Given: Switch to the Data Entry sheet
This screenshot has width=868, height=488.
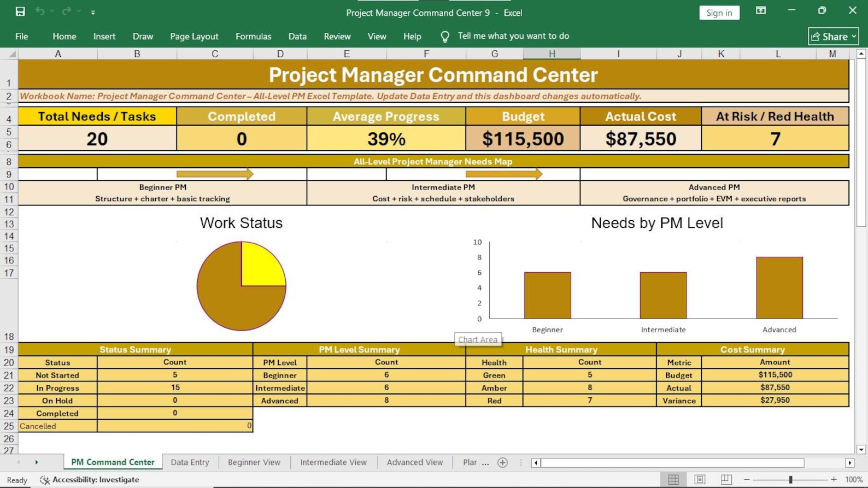Looking at the screenshot, I should [x=190, y=462].
